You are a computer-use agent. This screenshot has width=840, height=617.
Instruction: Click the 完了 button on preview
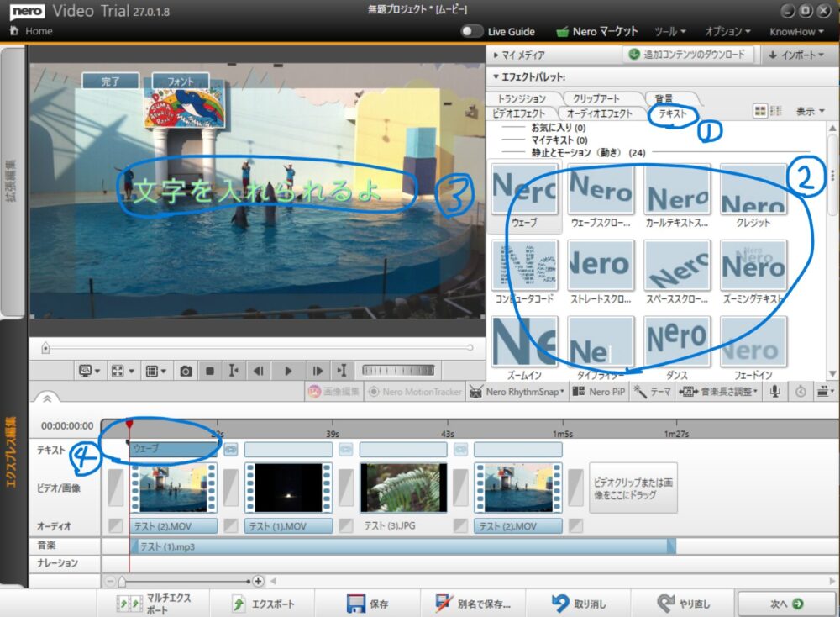click(x=110, y=82)
